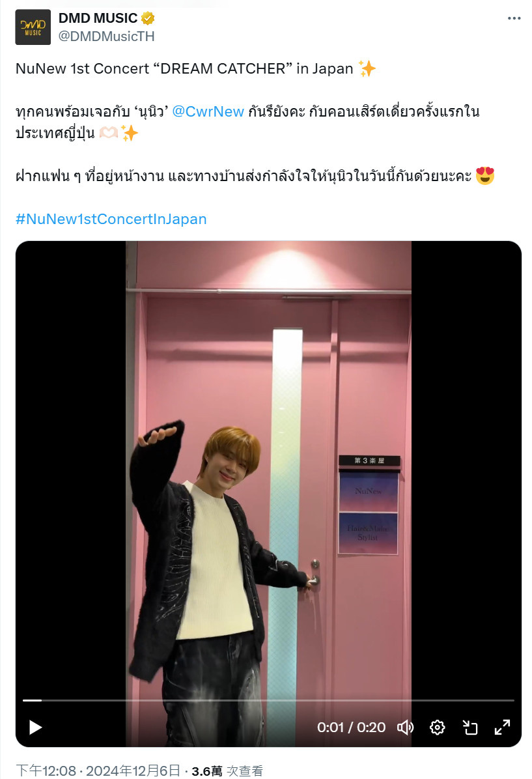This screenshot has height=779, width=532.
Task: Open the DMD MUSIC display name
Action: (98, 18)
